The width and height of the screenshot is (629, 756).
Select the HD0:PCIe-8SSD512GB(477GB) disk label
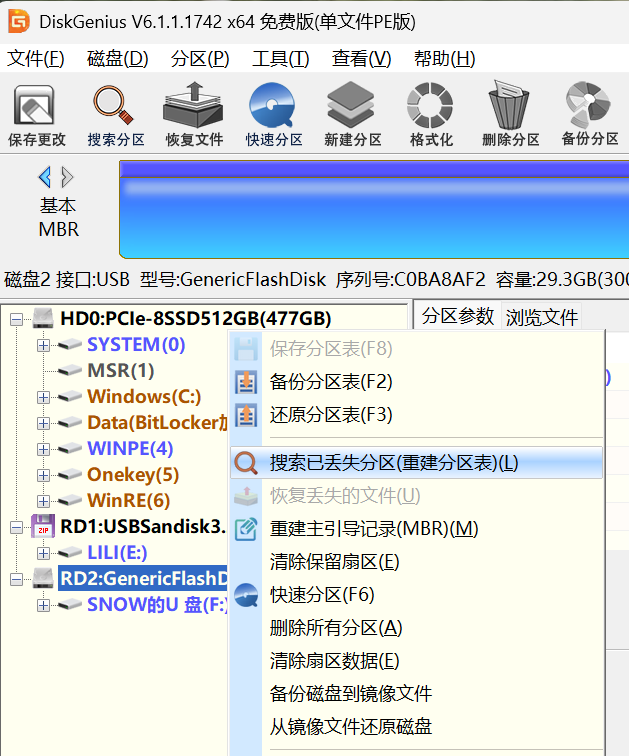tap(196, 318)
